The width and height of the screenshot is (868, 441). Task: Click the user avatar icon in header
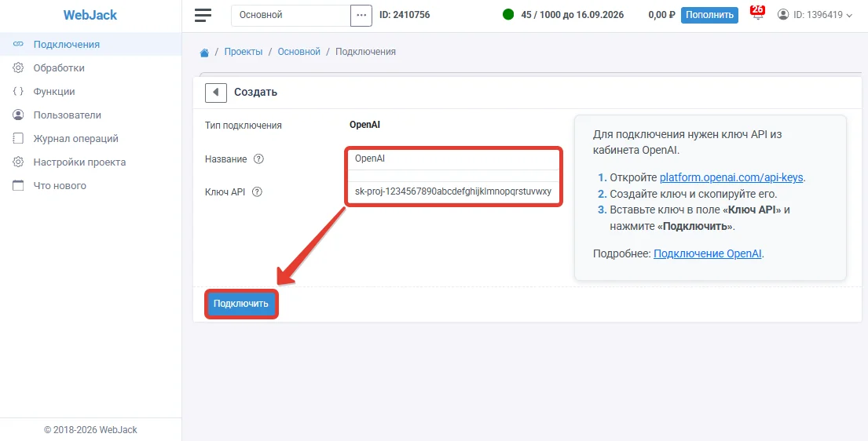click(x=782, y=15)
